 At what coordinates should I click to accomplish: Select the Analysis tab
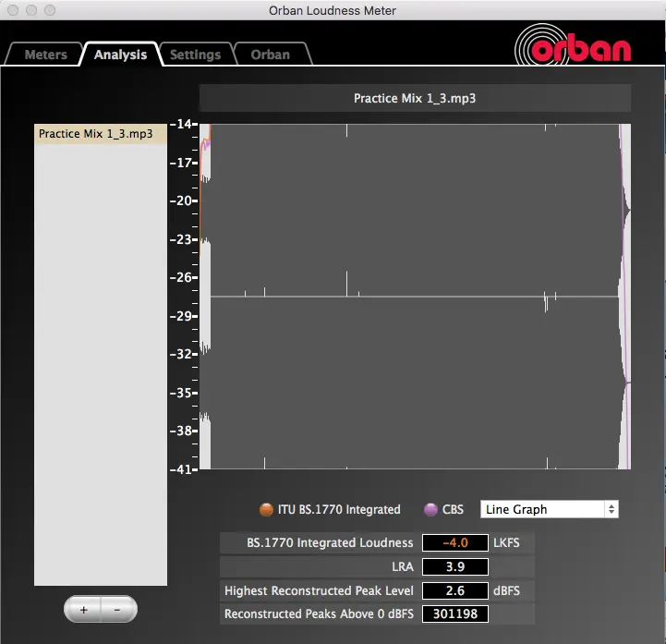click(120, 55)
